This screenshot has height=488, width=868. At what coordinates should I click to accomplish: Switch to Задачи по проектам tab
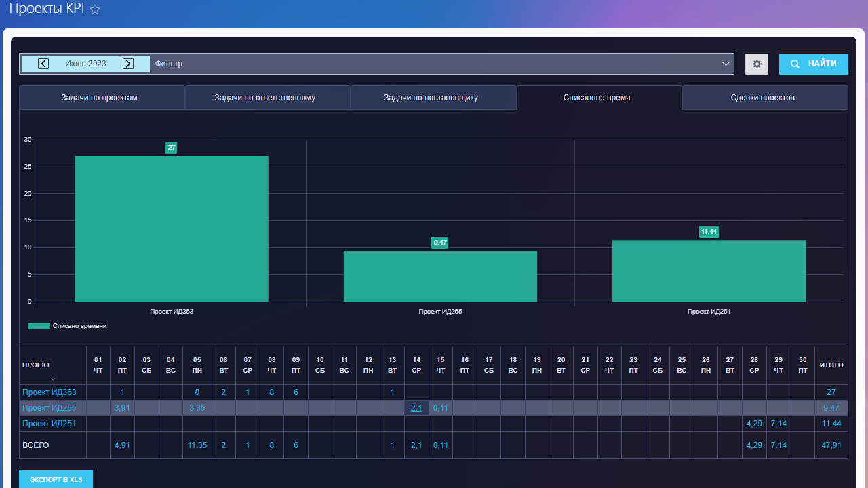coord(99,98)
